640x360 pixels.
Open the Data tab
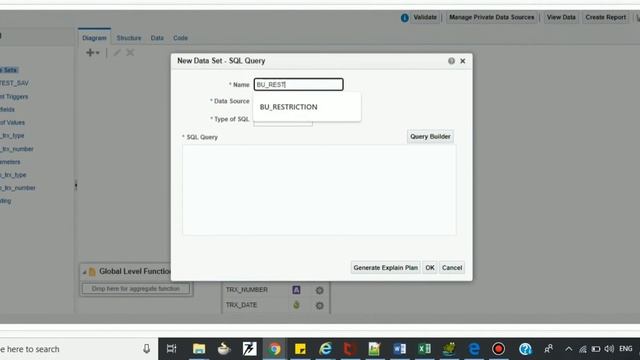tap(157, 38)
